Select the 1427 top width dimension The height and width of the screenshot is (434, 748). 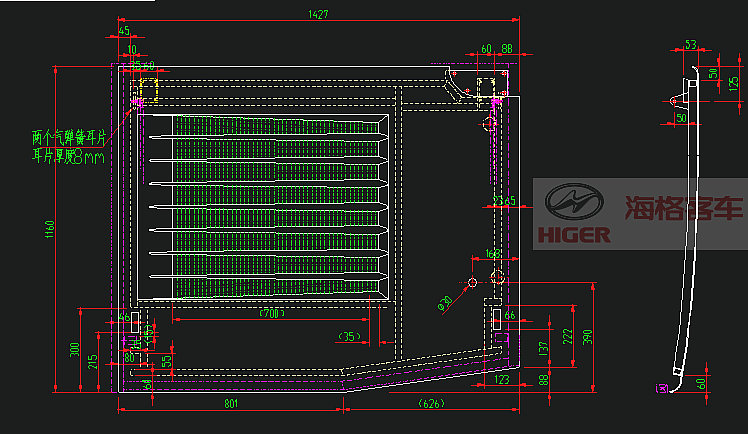click(319, 15)
